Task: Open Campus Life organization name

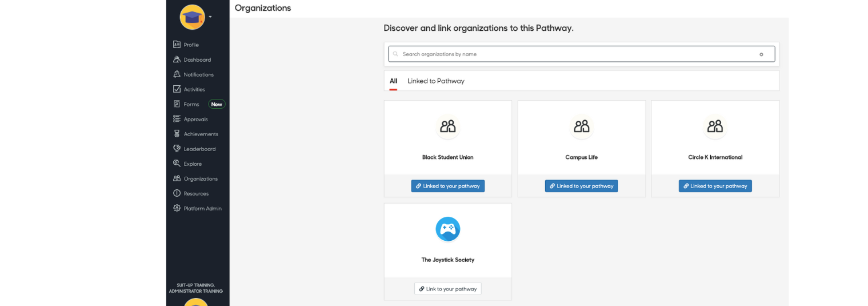Action: (x=582, y=157)
